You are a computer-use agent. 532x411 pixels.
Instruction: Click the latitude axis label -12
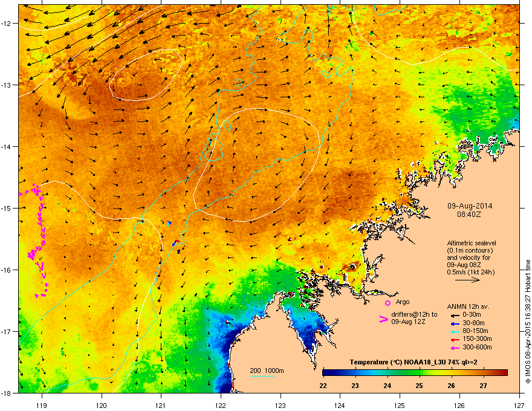(x=7, y=24)
